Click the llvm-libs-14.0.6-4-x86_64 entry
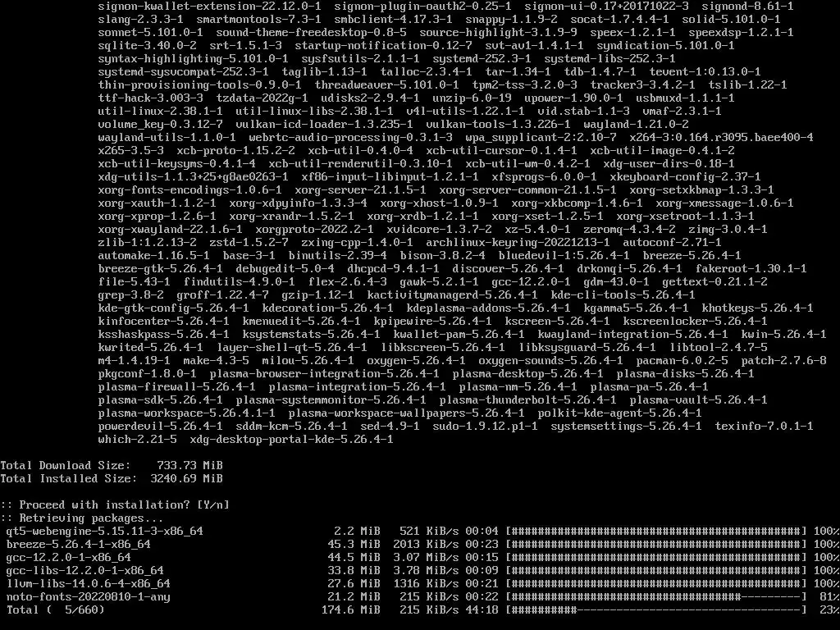This screenshot has height=630, width=840. pos(89,583)
